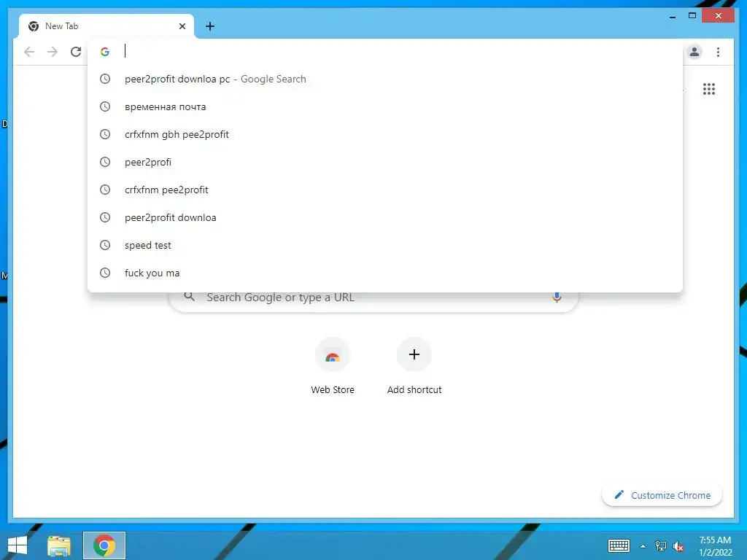This screenshot has height=560, width=747.
Task: Open the Web Store shortcut
Action: point(333,367)
